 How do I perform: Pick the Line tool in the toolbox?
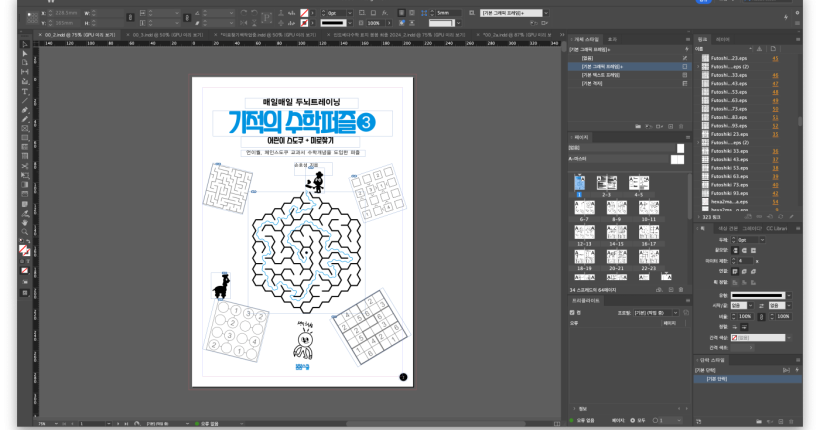24,100
